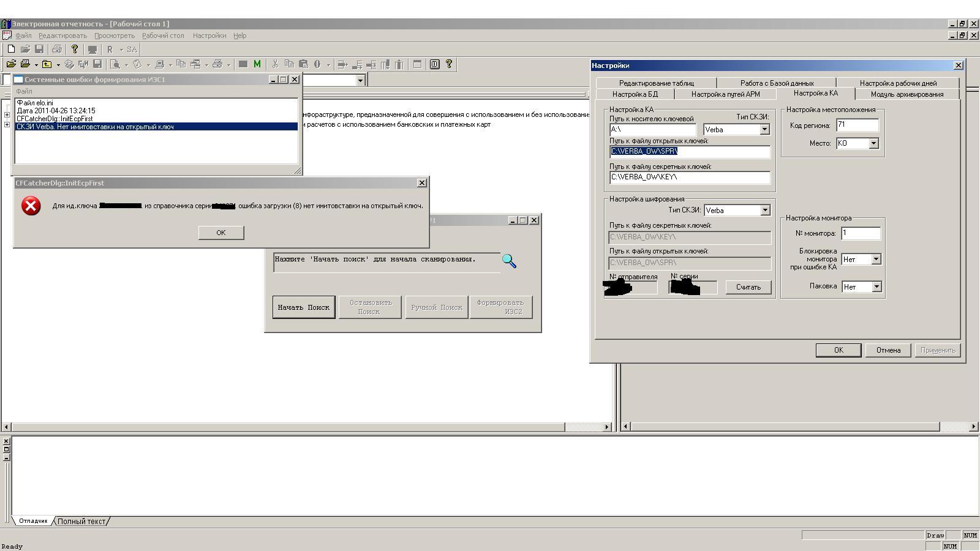Open the Рабочий стол menu
The image size is (980, 551).
click(x=163, y=36)
